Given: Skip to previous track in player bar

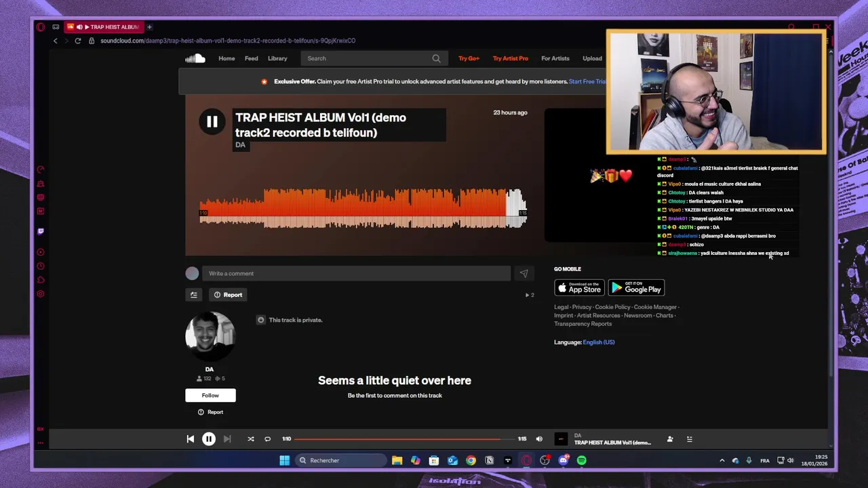Looking at the screenshot, I should (x=191, y=439).
